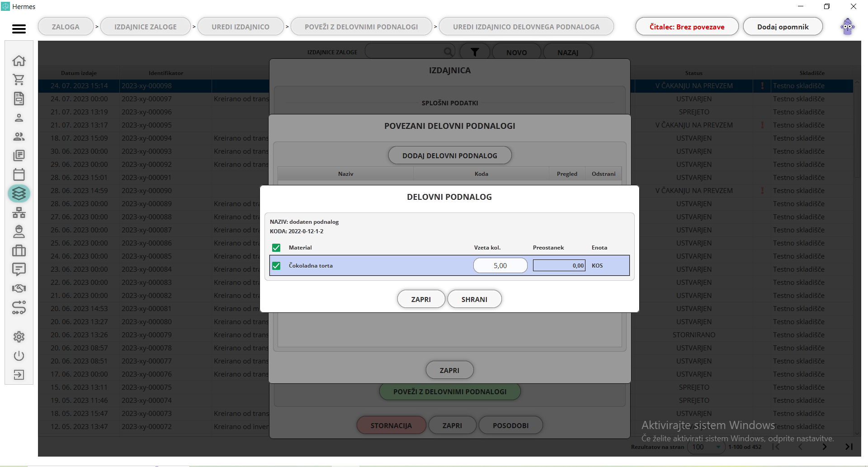Uncheck the Čokoladna torta checkbox
The image size is (868, 467).
tap(276, 266)
